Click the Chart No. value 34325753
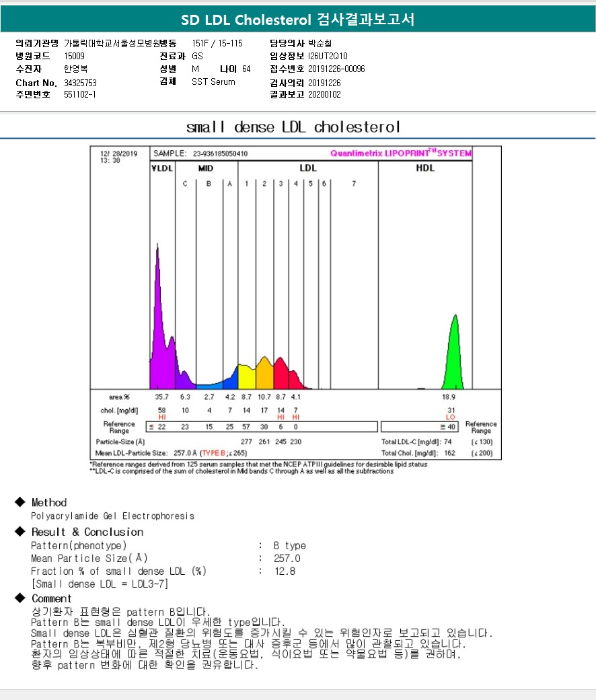The height and width of the screenshot is (700, 596). [80, 83]
